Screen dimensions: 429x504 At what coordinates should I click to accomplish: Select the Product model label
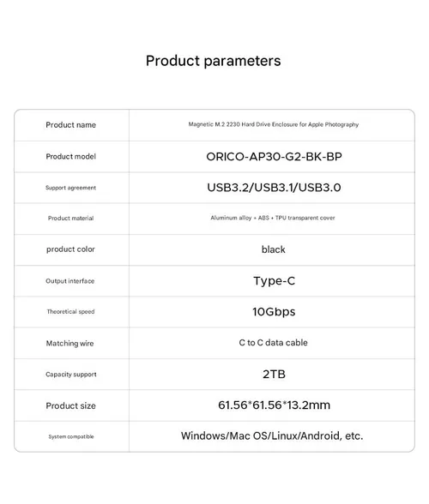(71, 156)
